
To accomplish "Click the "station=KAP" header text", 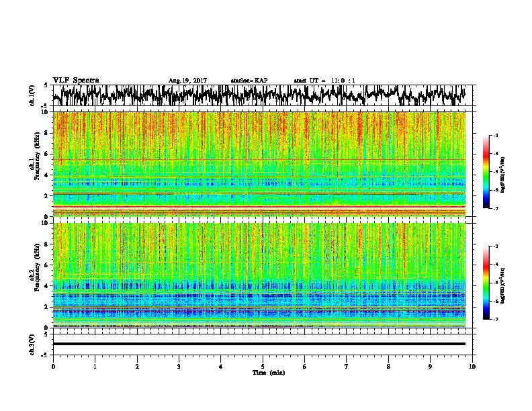I will 249,81.
